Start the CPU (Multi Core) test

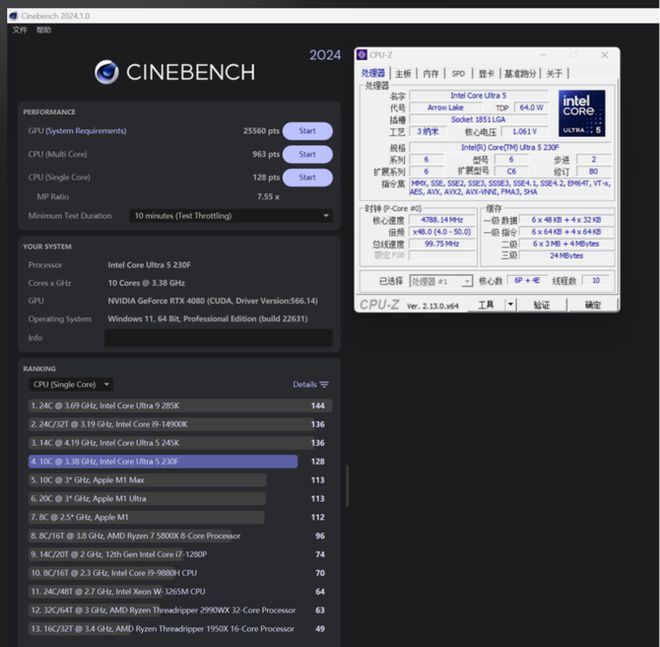[x=307, y=154]
